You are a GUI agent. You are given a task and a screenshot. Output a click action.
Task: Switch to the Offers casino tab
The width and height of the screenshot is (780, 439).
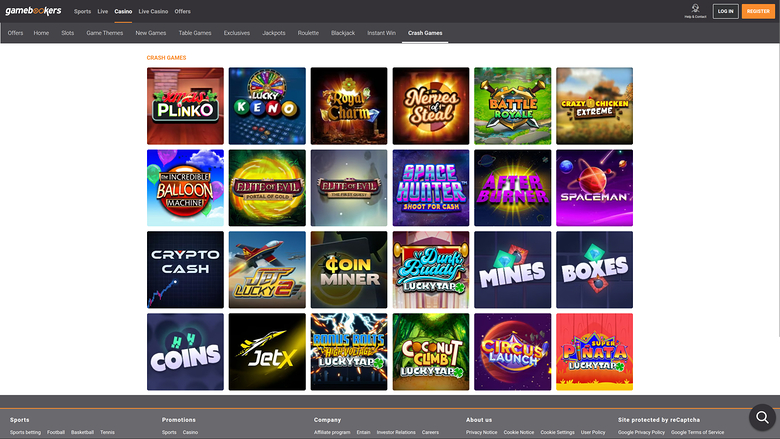(x=15, y=33)
